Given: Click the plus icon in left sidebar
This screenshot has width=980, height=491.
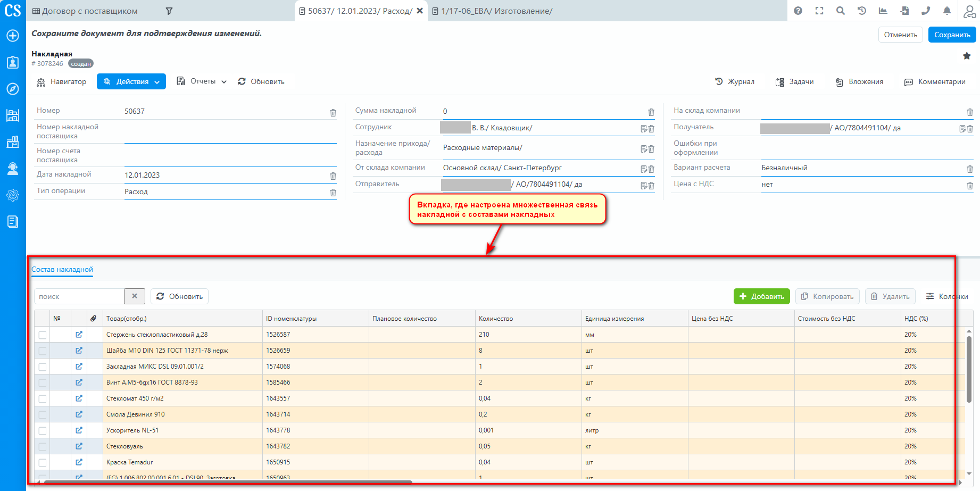Looking at the screenshot, I should pos(13,36).
